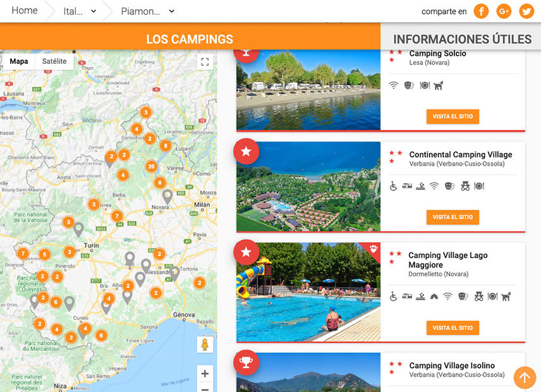Toggle the map fullscreen view
This screenshot has width=541, height=392.
point(205,62)
